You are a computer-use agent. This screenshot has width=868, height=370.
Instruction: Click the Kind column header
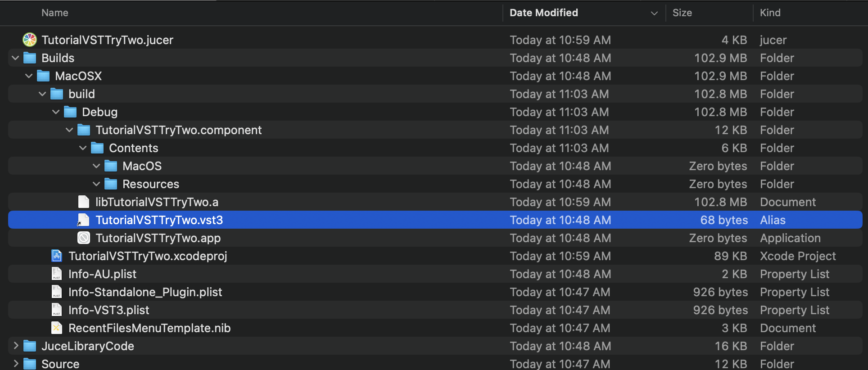tap(770, 13)
